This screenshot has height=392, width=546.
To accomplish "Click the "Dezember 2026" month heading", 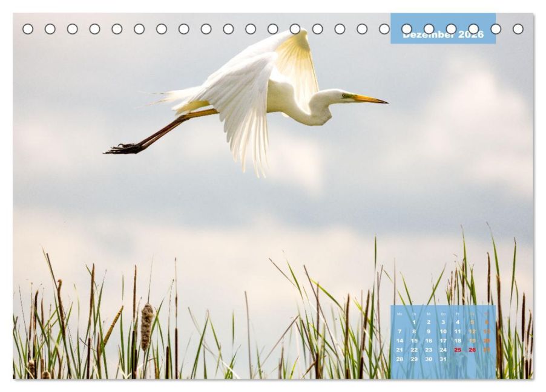I will click(443, 34).
